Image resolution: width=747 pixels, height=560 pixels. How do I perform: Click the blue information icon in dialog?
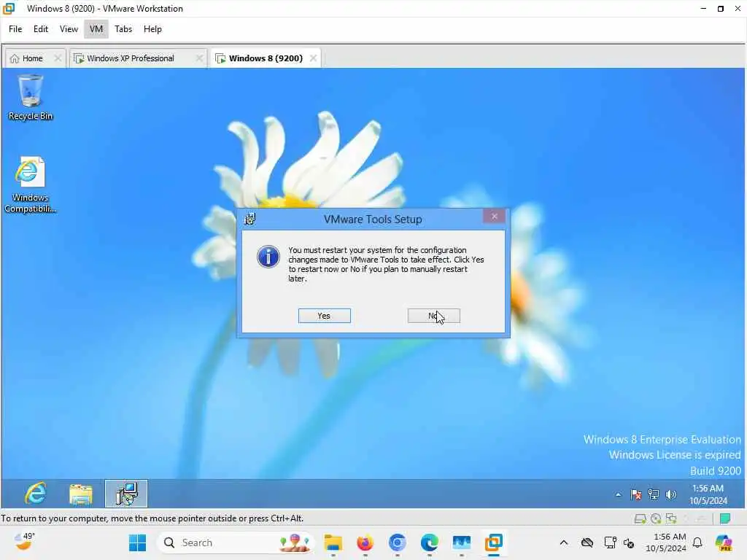point(268,257)
